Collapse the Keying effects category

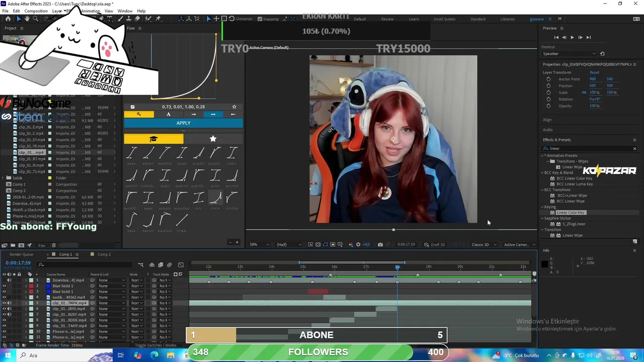click(x=542, y=207)
